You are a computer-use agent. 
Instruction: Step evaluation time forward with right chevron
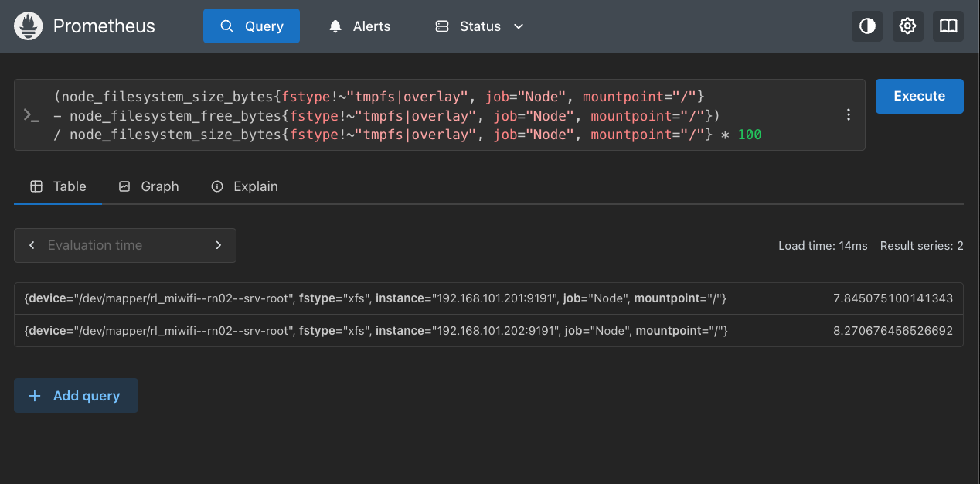219,245
